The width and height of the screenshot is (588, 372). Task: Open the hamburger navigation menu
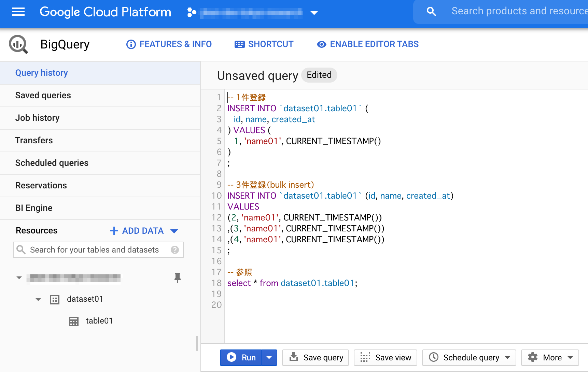18,12
